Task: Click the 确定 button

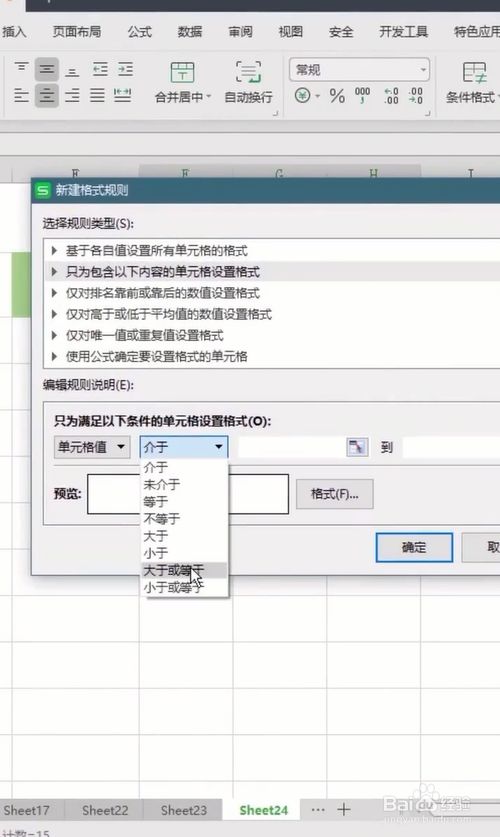Action: [414, 547]
